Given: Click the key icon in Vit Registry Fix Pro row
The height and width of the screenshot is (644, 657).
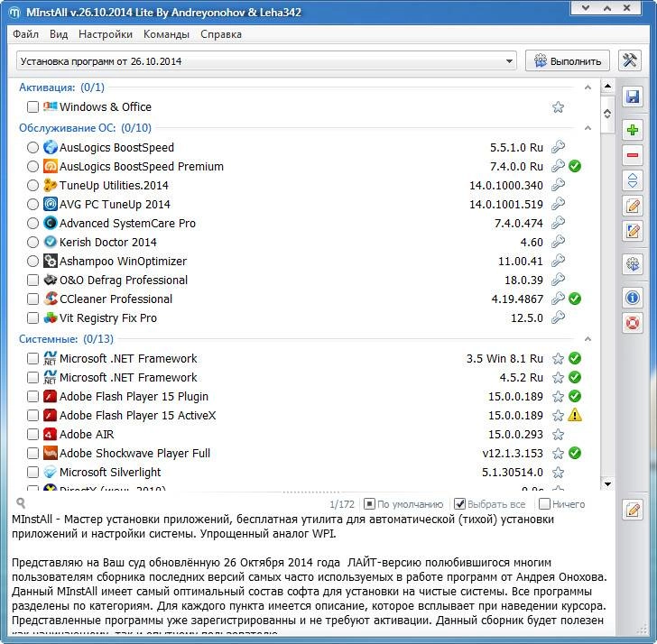Looking at the screenshot, I should pyautogui.click(x=558, y=317).
